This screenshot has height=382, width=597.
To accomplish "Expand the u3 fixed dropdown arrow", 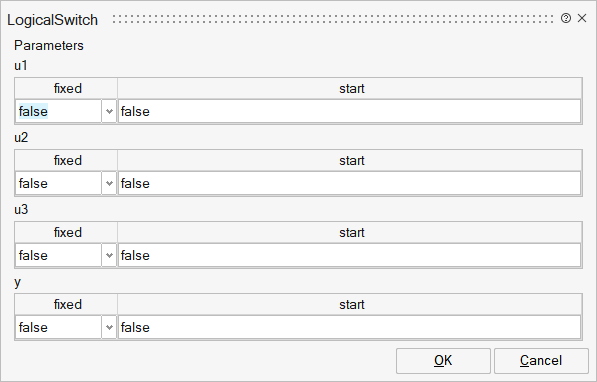I will click(109, 255).
